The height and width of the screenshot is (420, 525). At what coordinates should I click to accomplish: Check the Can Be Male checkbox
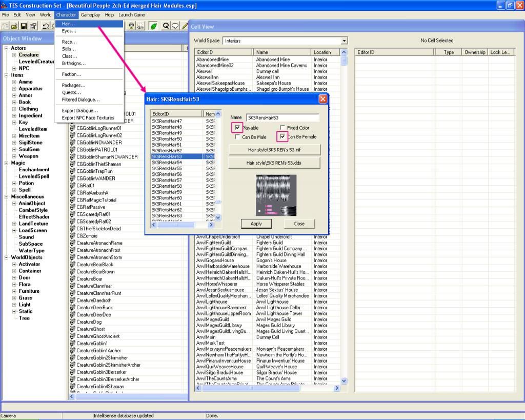(x=237, y=137)
